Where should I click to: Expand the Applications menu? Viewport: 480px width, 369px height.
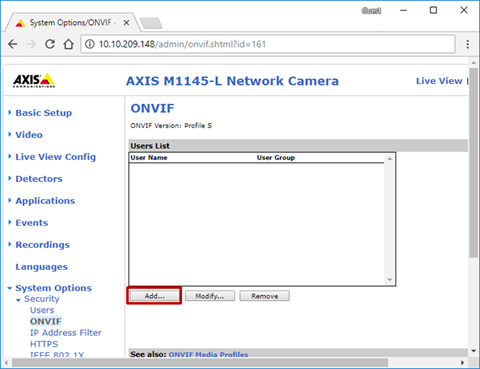click(x=45, y=201)
